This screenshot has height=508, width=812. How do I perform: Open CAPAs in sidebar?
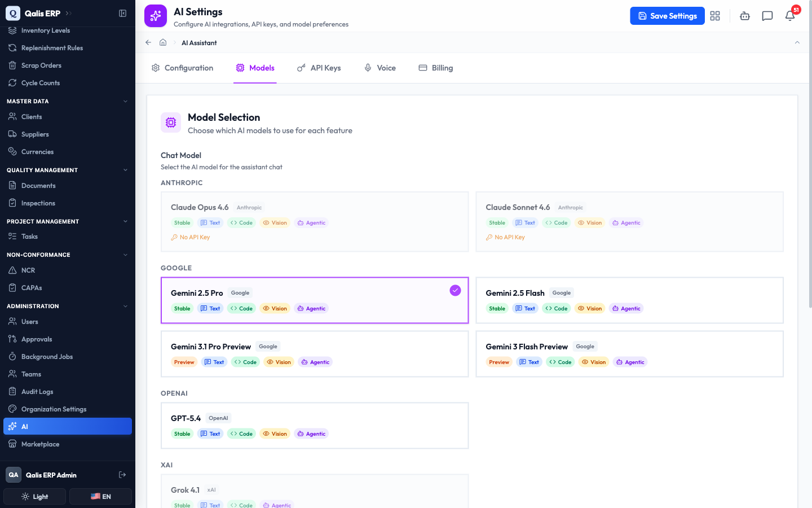coord(68,288)
